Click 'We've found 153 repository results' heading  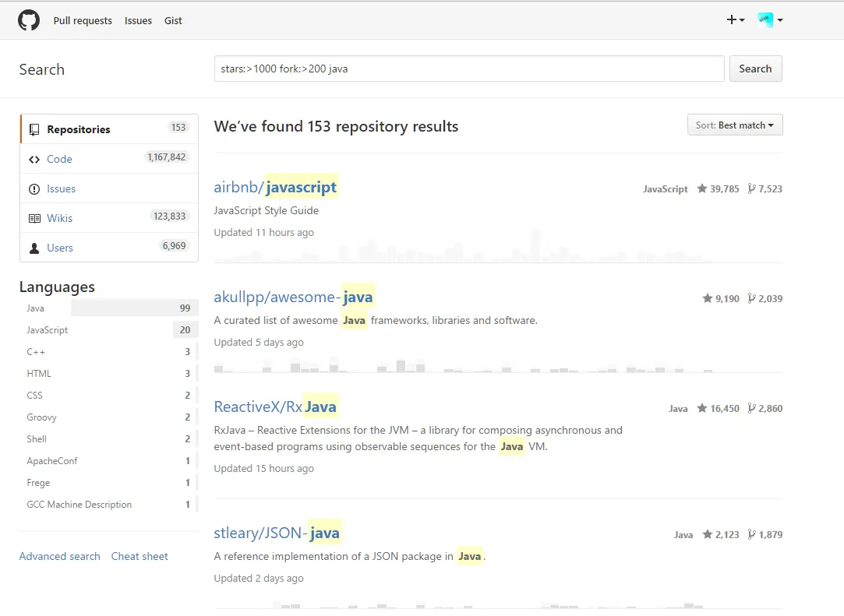[x=336, y=126]
